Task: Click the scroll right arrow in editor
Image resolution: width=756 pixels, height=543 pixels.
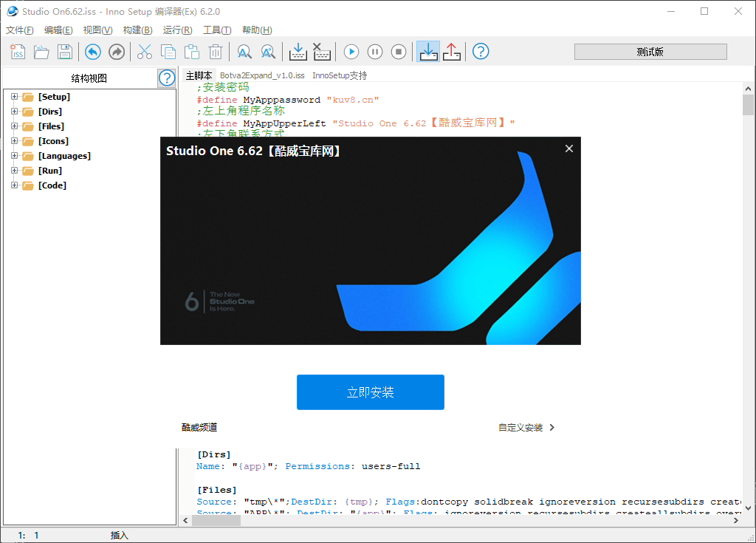Action: coord(736,520)
